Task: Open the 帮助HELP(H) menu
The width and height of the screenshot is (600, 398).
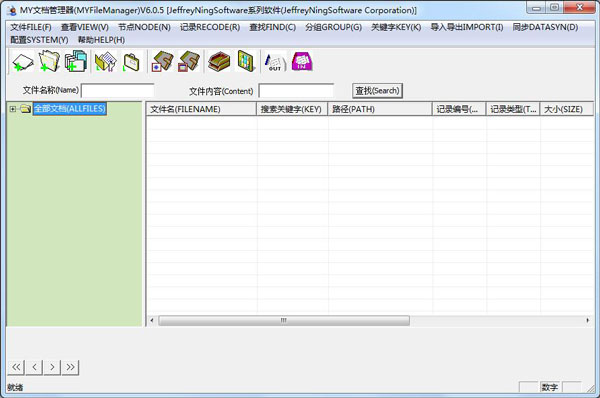Action: click(x=101, y=40)
